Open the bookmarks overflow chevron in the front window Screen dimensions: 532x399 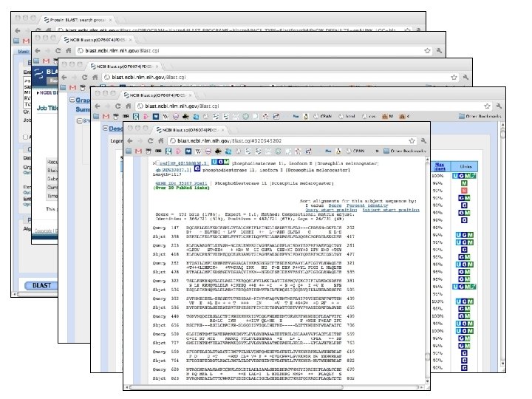[378, 151]
